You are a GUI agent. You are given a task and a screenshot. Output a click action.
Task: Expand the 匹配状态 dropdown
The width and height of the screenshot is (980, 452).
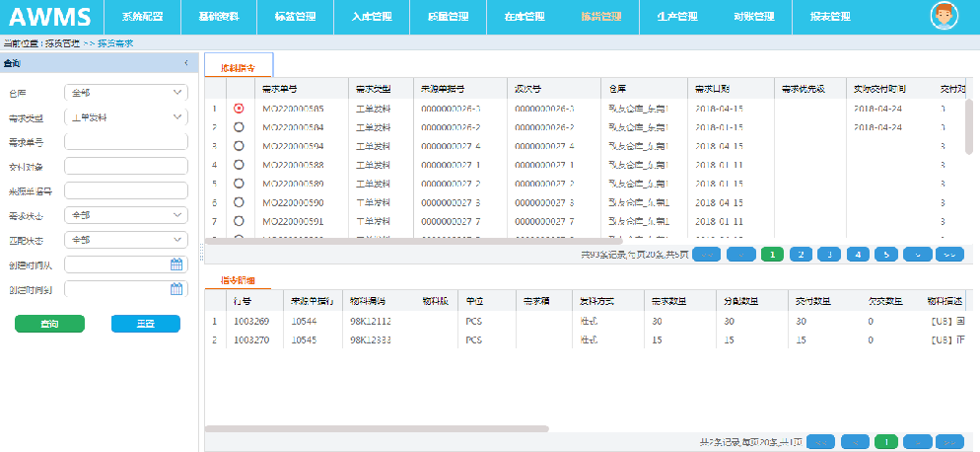tap(126, 239)
